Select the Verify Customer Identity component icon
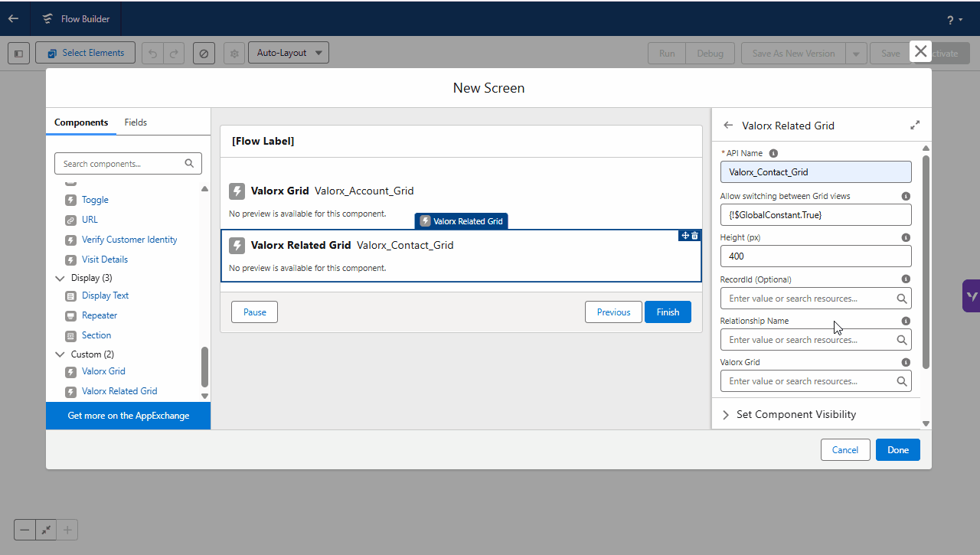 70,240
